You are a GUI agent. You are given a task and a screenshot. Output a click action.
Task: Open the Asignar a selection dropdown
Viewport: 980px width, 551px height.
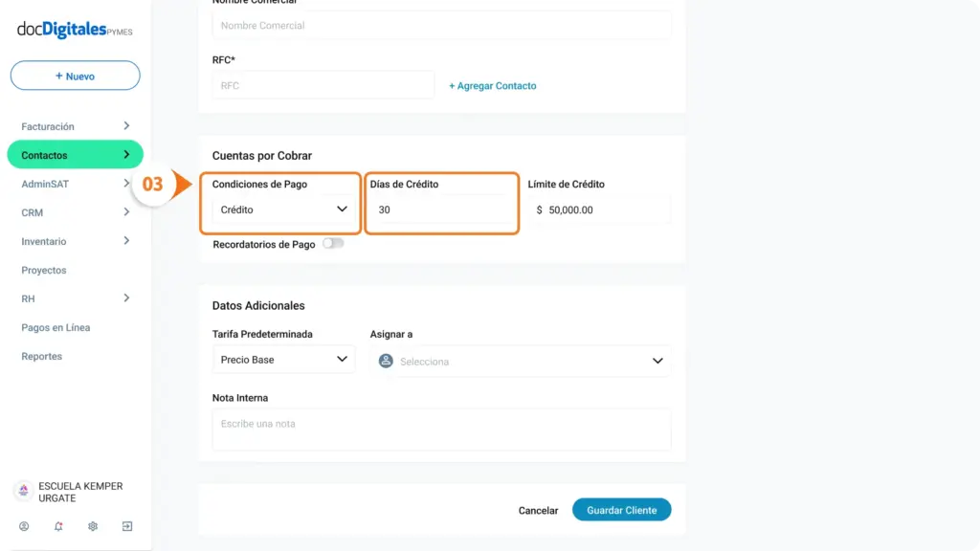pyautogui.click(x=520, y=361)
